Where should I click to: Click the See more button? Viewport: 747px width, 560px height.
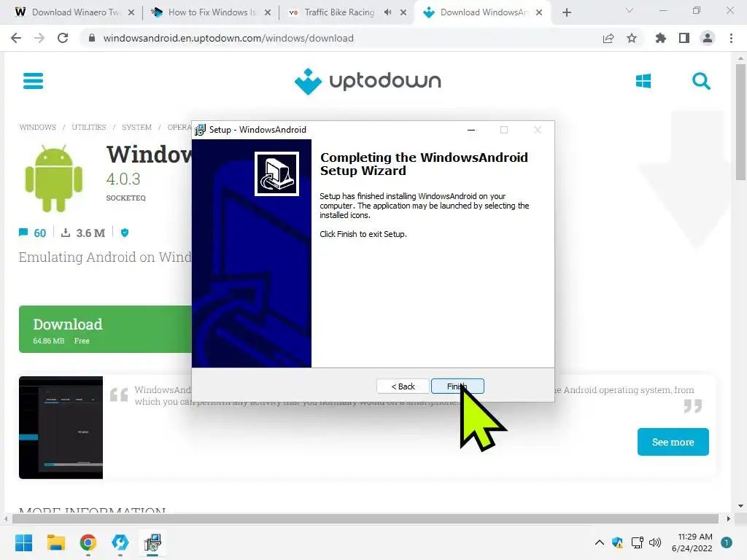[673, 442]
